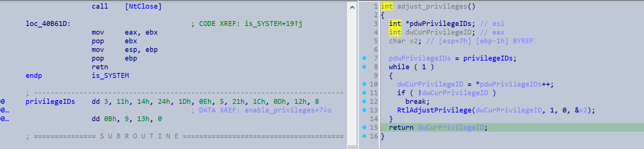
Task: Click line number 14 in pseudocode gutter
Action: click(374, 119)
